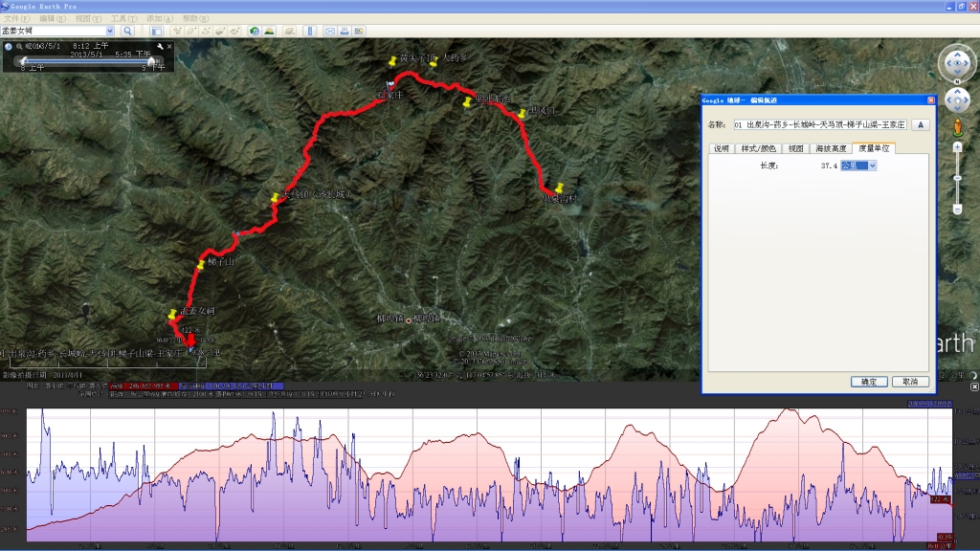Click the 确定 (OK) button
The image size is (980, 551).
[x=868, y=381]
